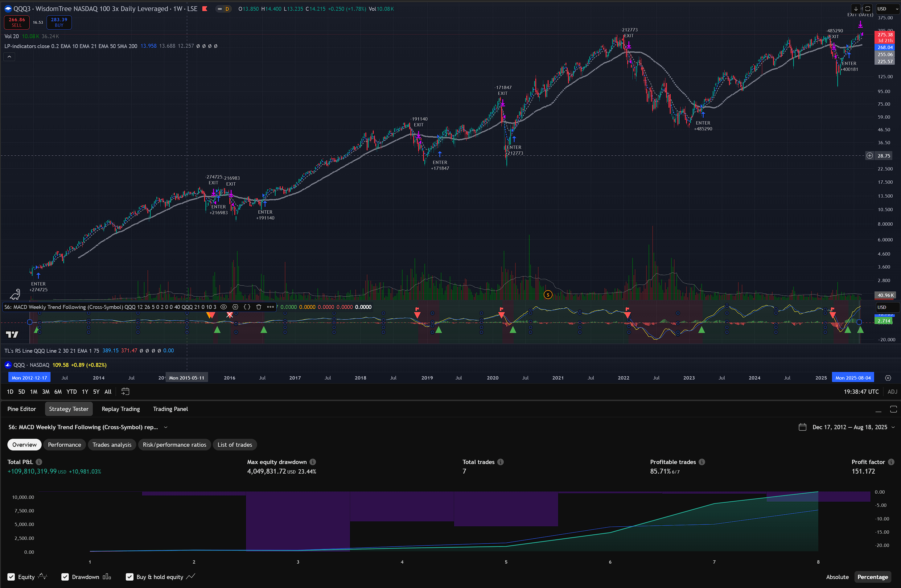Click the calendar icon beside date range
901x588 pixels.
[x=803, y=427]
